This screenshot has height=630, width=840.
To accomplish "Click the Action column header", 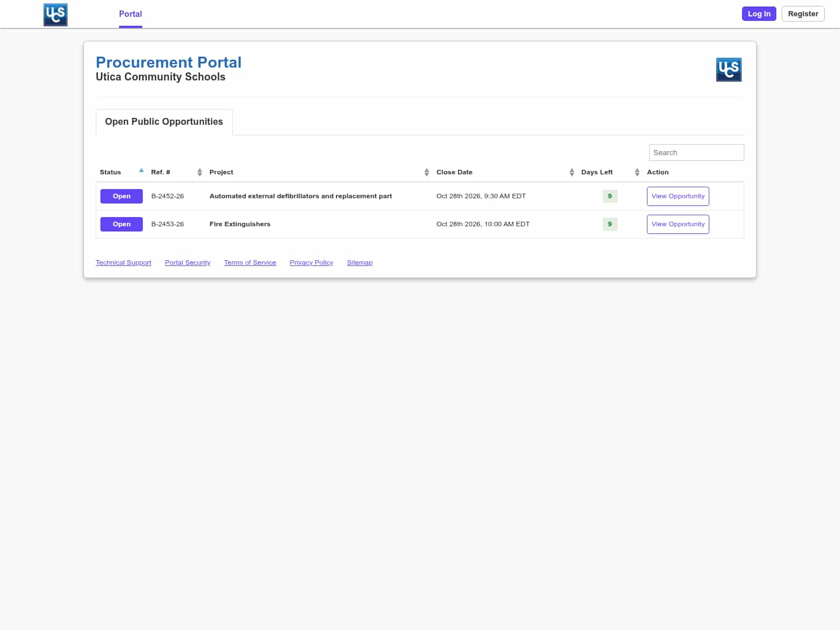I will [x=657, y=172].
